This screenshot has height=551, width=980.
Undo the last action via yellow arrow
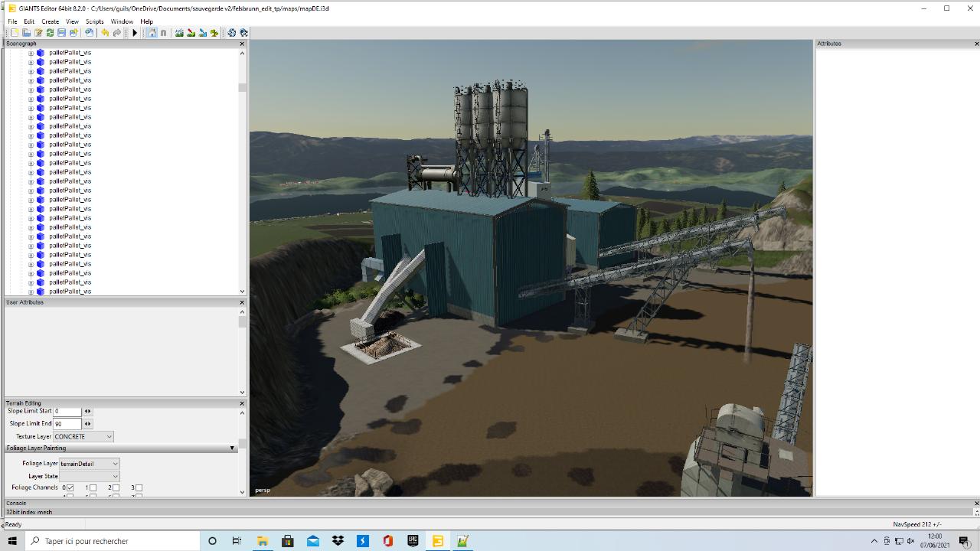coord(105,33)
